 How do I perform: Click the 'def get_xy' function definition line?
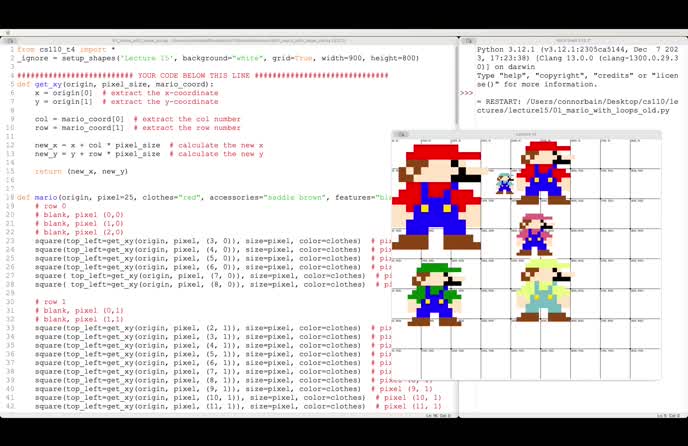(x=115, y=84)
